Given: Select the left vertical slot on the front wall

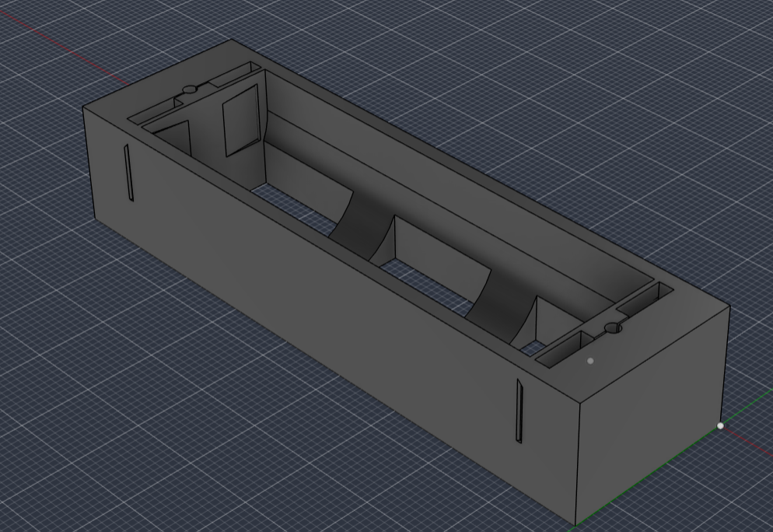Looking at the screenshot, I should click(128, 173).
